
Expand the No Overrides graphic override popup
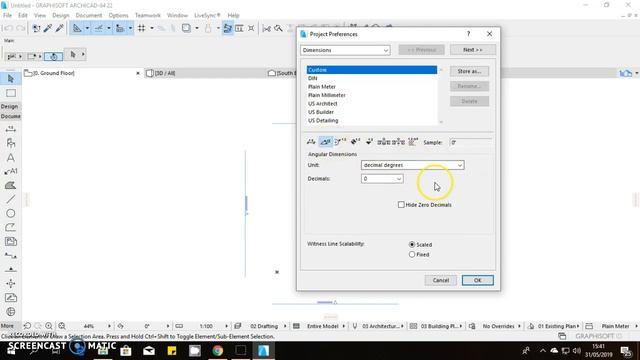(x=519, y=326)
